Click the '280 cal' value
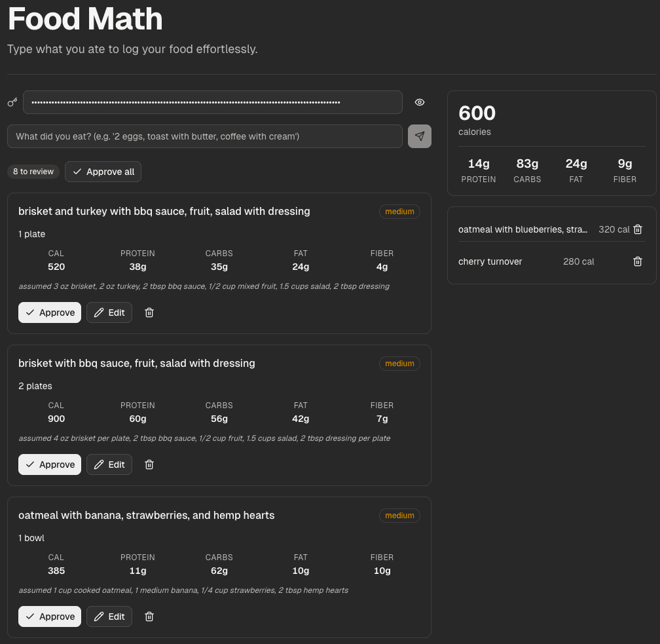Viewport: 660px width, 644px height. 579,261
